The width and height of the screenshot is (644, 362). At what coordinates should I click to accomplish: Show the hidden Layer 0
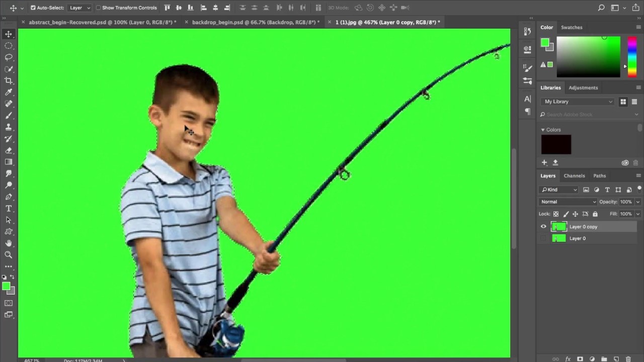tap(543, 237)
